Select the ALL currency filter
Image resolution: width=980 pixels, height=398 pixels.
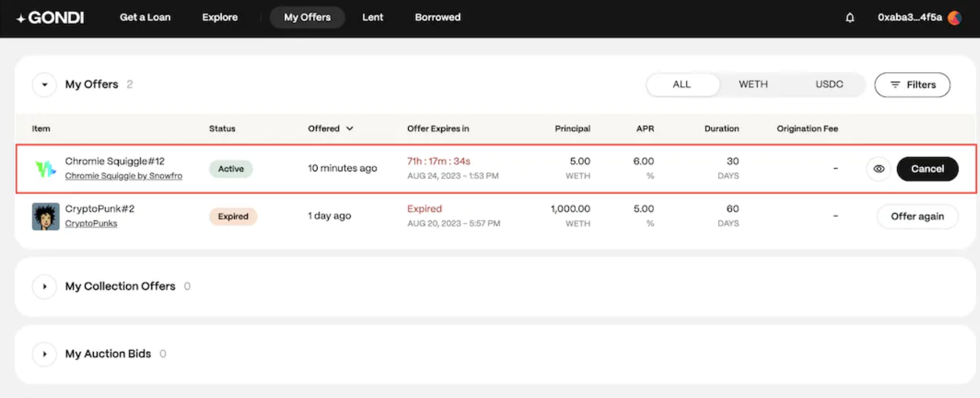coord(682,84)
